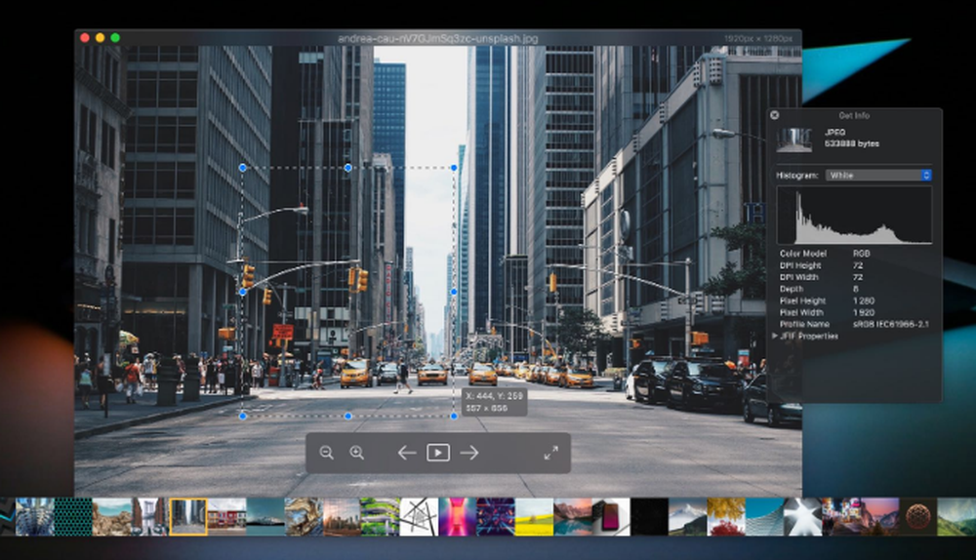
Task: Click the 533888 bytes file size text
Action: [x=851, y=143]
